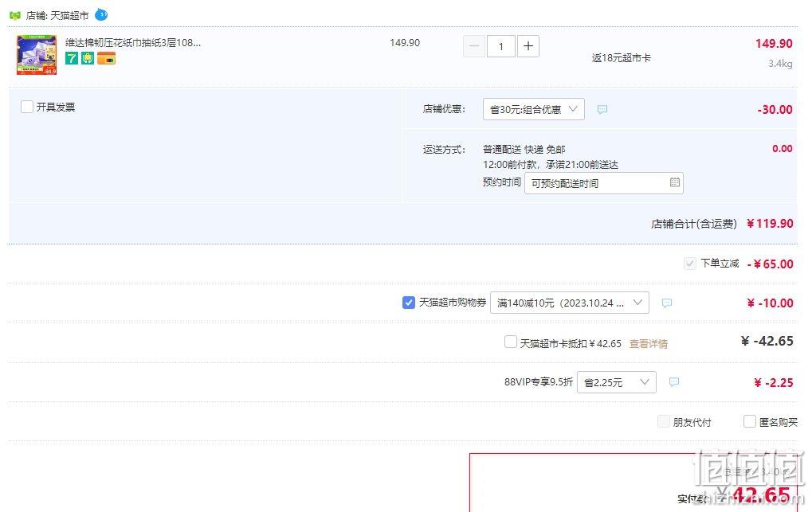Enable the 开具发票 invoice checkbox
Image resolution: width=812 pixels, height=512 pixels.
tap(27, 107)
